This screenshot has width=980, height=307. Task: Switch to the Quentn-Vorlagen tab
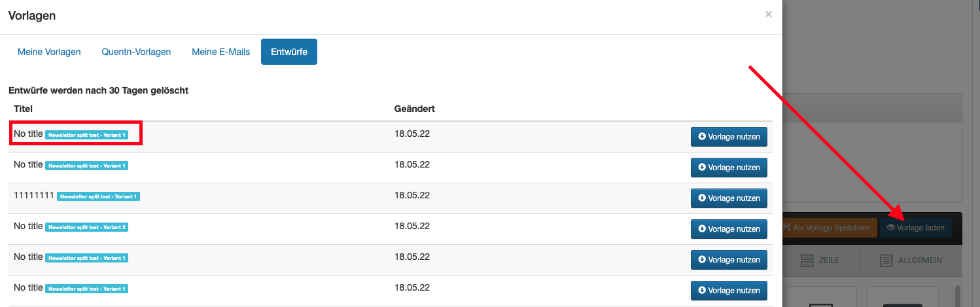[136, 52]
